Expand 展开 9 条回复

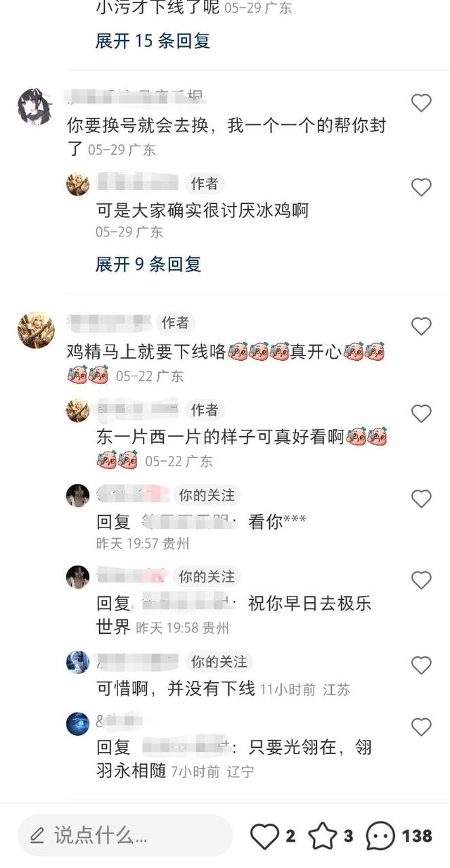click(x=148, y=264)
